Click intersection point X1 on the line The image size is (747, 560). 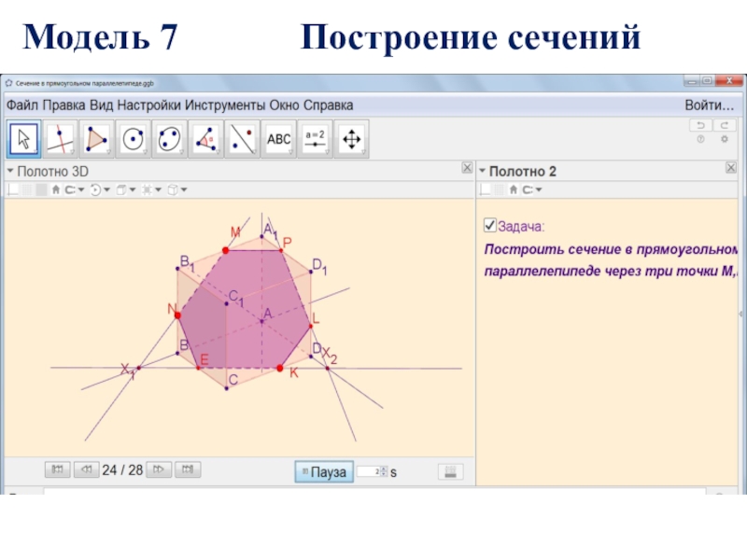click(139, 368)
